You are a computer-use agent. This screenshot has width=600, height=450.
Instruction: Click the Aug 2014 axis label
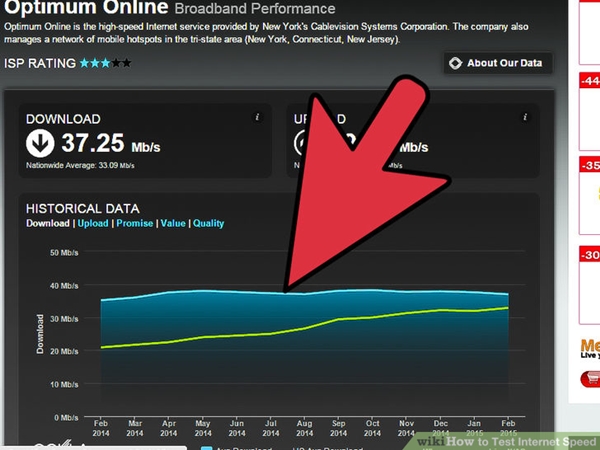(305, 428)
